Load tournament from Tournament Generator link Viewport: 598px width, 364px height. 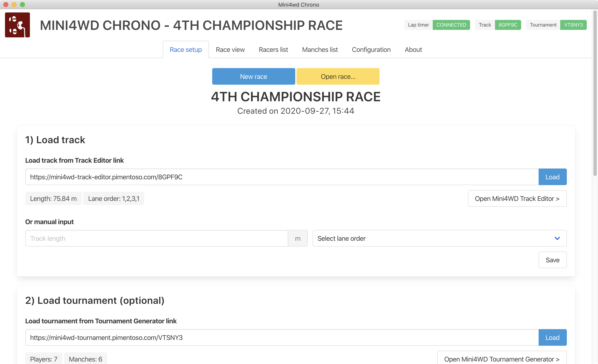552,338
